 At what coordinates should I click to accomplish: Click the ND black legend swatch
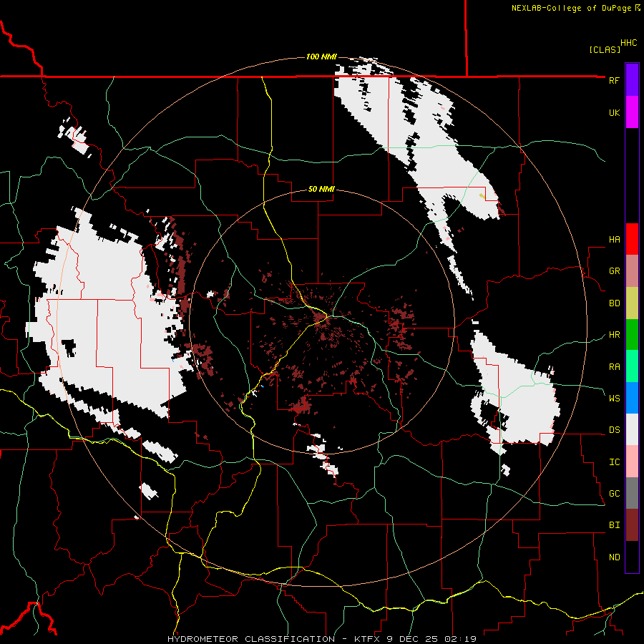click(x=632, y=557)
